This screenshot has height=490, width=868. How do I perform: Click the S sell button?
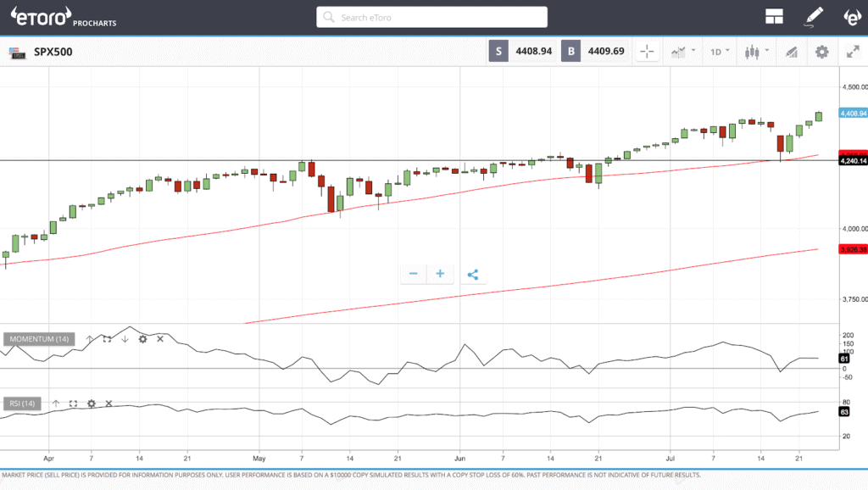click(x=498, y=52)
